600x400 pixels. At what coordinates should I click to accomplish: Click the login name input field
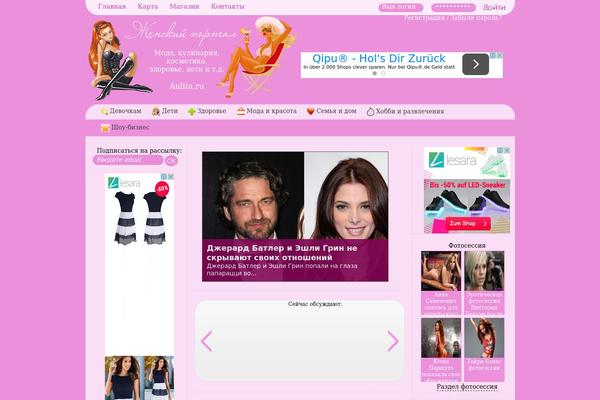pos(401,7)
